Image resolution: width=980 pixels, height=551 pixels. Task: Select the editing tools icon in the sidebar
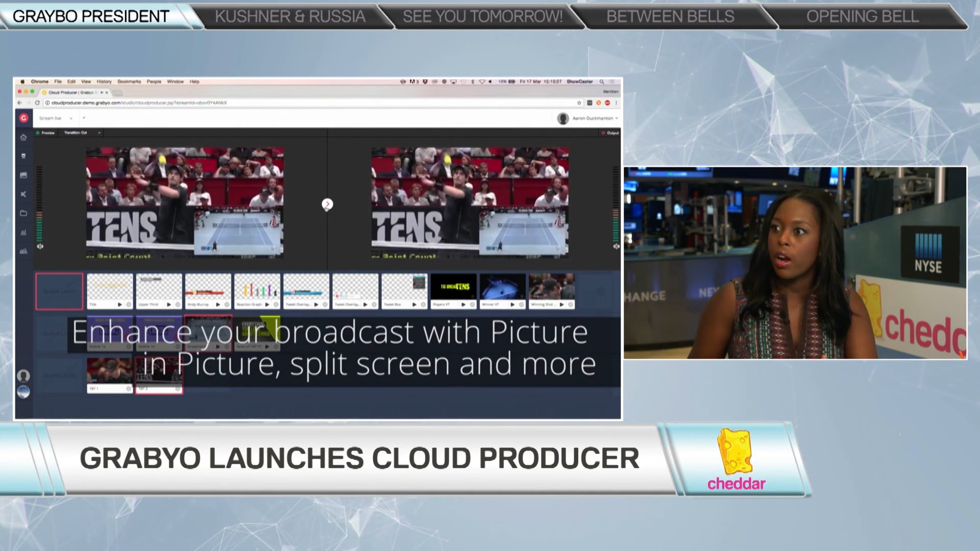point(22,194)
